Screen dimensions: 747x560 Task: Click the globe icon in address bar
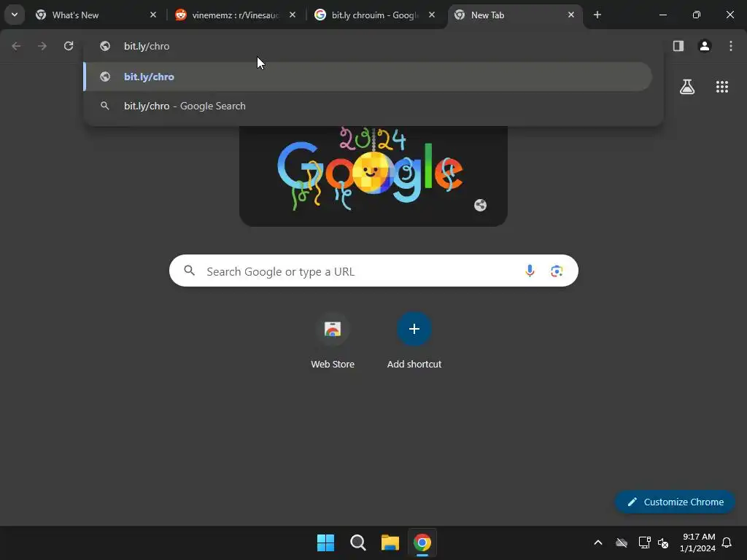[x=105, y=46]
